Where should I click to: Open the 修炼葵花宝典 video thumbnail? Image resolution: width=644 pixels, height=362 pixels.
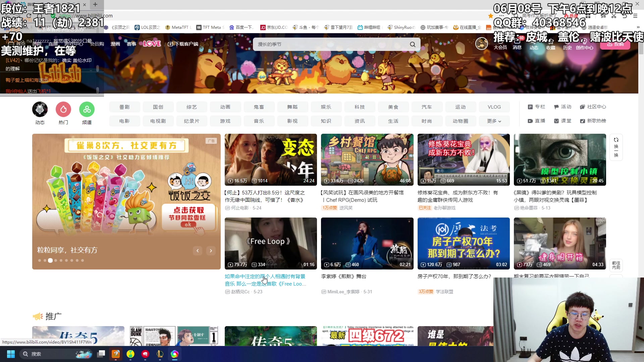(x=464, y=160)
